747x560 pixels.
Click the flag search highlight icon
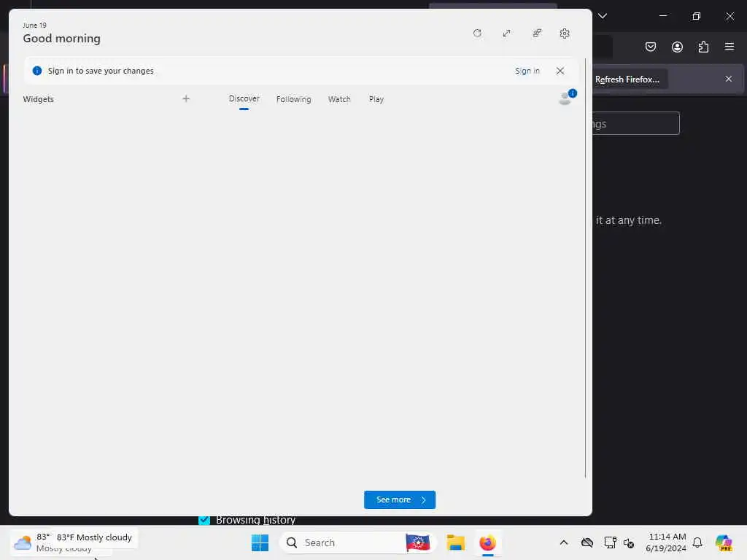[x=418, y=542]
